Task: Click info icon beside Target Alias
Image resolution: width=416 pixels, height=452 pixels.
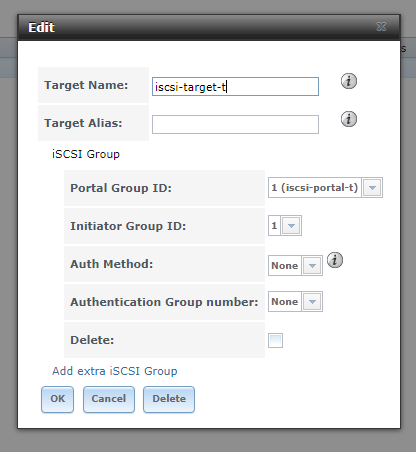Action: point(349,119)
